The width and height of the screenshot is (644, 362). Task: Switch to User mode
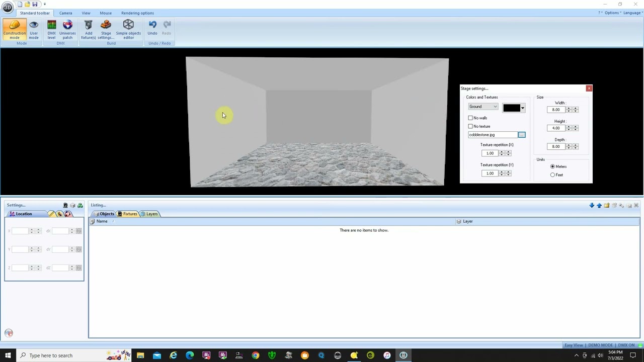click(33, 30)
